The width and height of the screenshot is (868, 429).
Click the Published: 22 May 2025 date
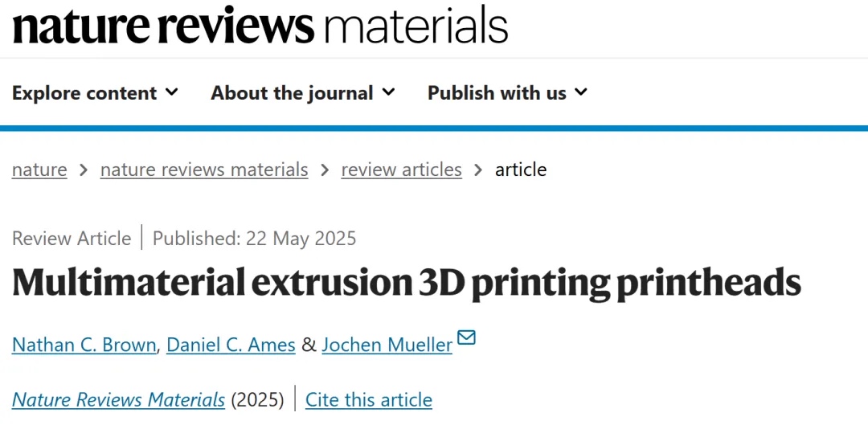click(x=254, y=239)
